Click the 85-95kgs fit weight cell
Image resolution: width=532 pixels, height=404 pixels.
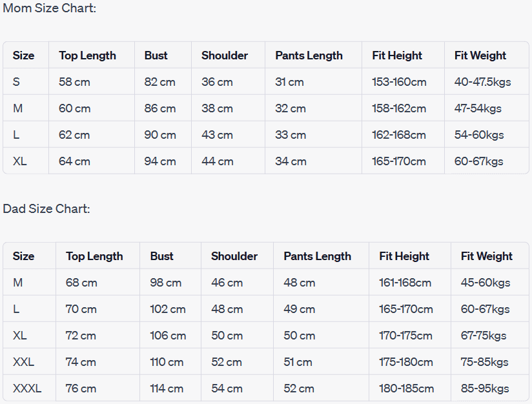coord(485,389)
